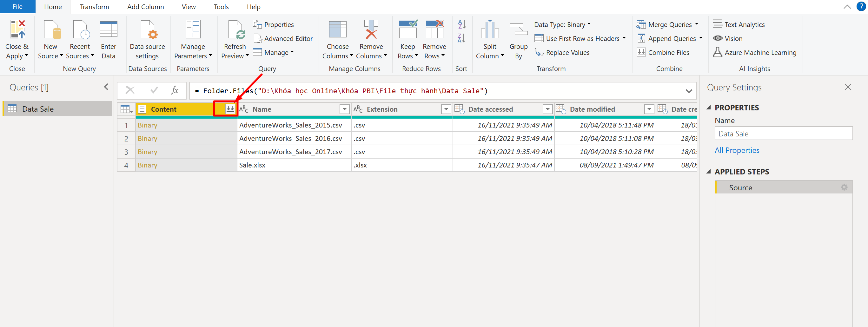
Task: Select the Data Sale query
Action: point(57,109)
